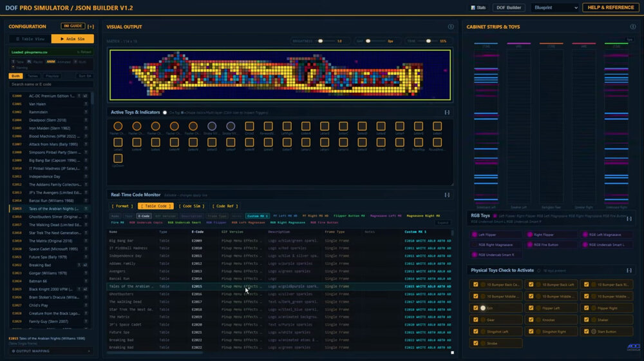The height and width of the screenshot is (361, 644).
Task: Collapse the Physical Toys Check to Activate panel
Action: [x=629, y=271]
